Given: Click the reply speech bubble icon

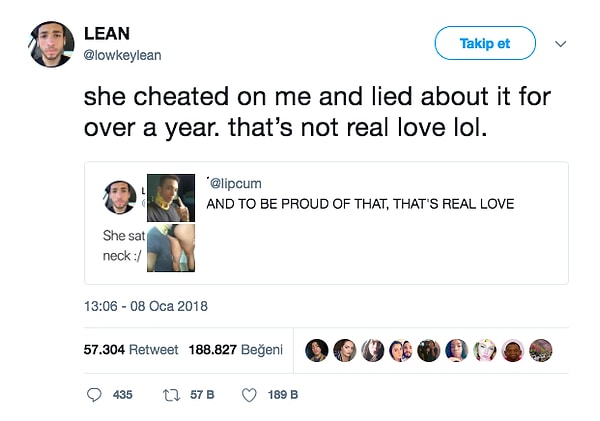Looking at the screenshot, I should click(x=95, y=395).
